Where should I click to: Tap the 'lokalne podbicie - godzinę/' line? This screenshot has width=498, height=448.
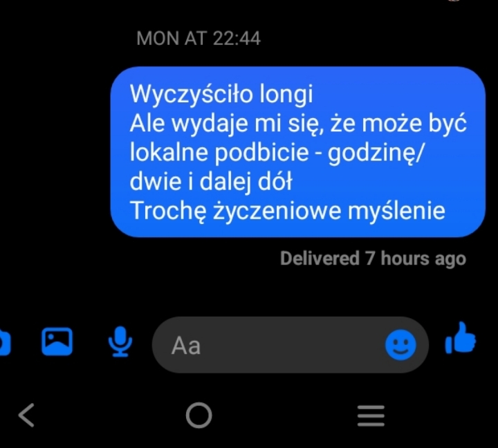pyautogui.click(x=277, y=153)
